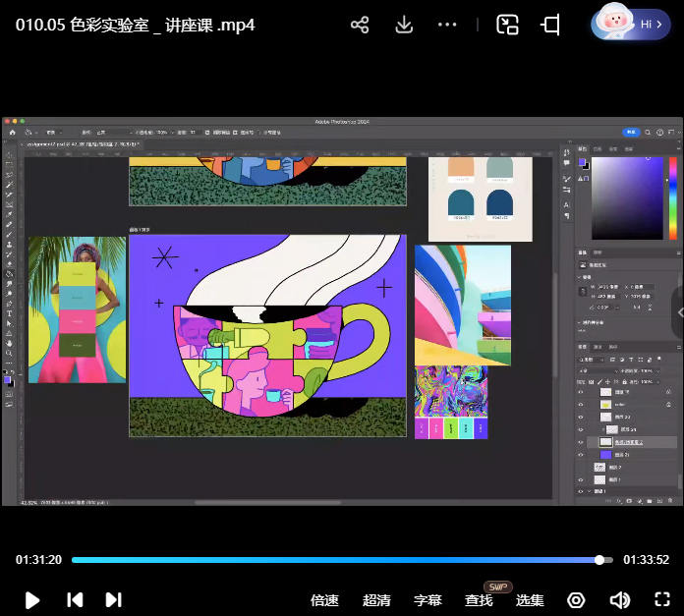
Task: Play the video
Action: [x=32, y=599]
